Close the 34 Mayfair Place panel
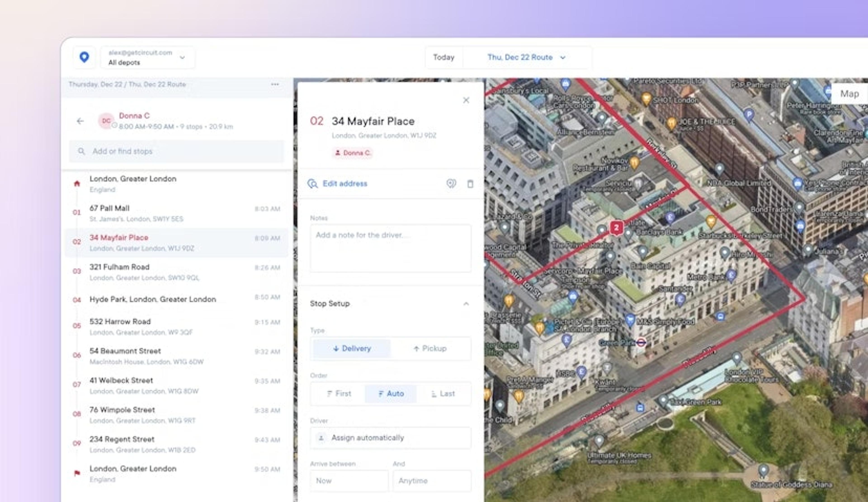Screen dimensions: 868x502 pyautogui.click(x=466, y=100)
